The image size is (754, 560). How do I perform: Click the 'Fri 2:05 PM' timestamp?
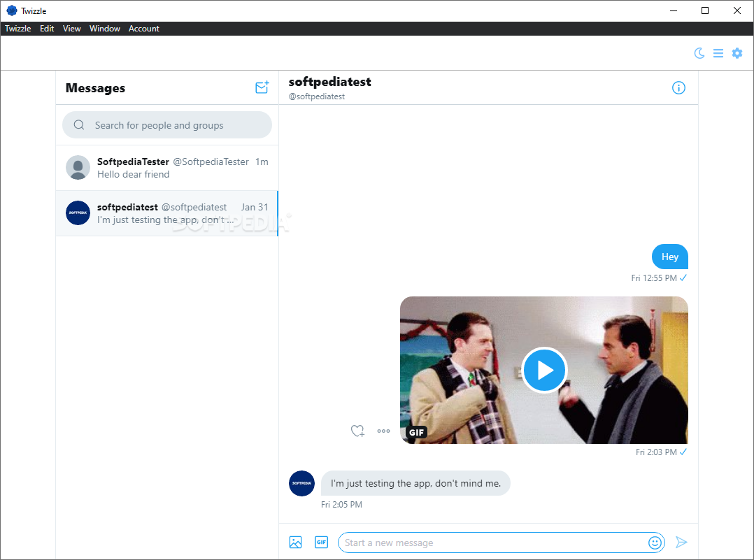(341, 504)
